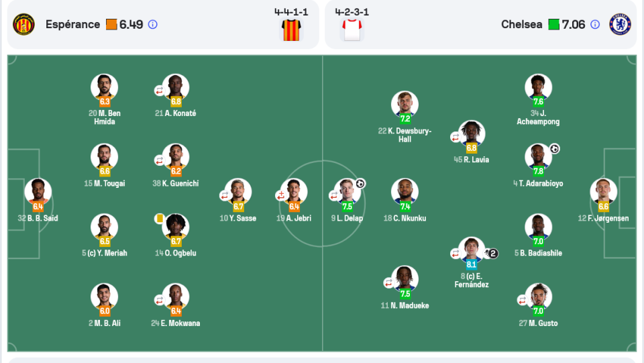Click the Chelsea team name
The image size is (644, 363).
point(522,25)
